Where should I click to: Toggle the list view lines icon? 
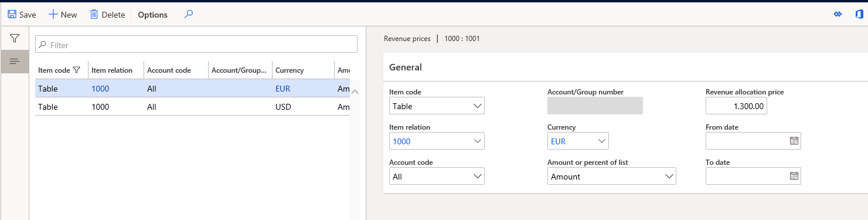coord(15,61)
